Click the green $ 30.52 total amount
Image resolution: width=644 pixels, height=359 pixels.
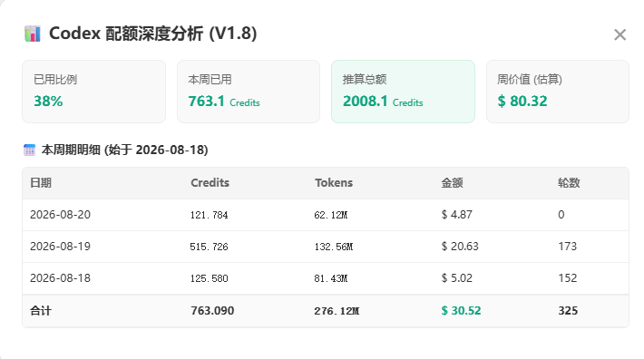pos(461,311)
